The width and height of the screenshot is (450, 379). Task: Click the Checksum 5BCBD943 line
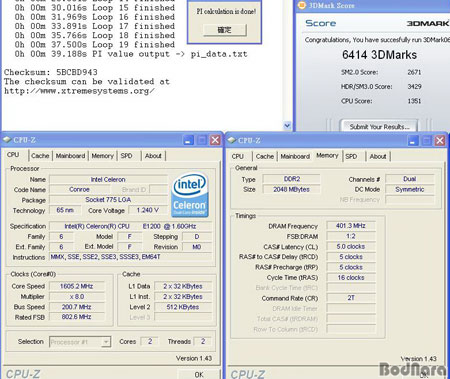[x=51, y=72]
